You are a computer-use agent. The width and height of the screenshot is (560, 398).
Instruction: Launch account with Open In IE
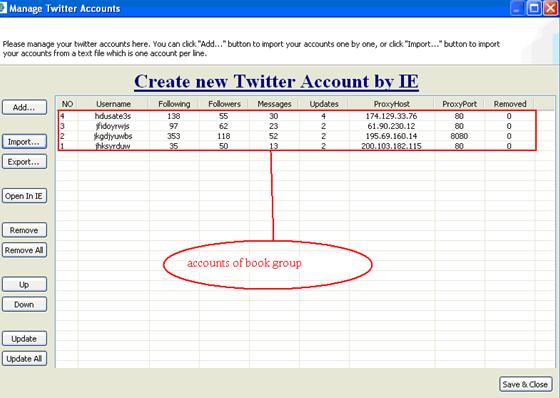pyautogui.click(x=24, y=196)
